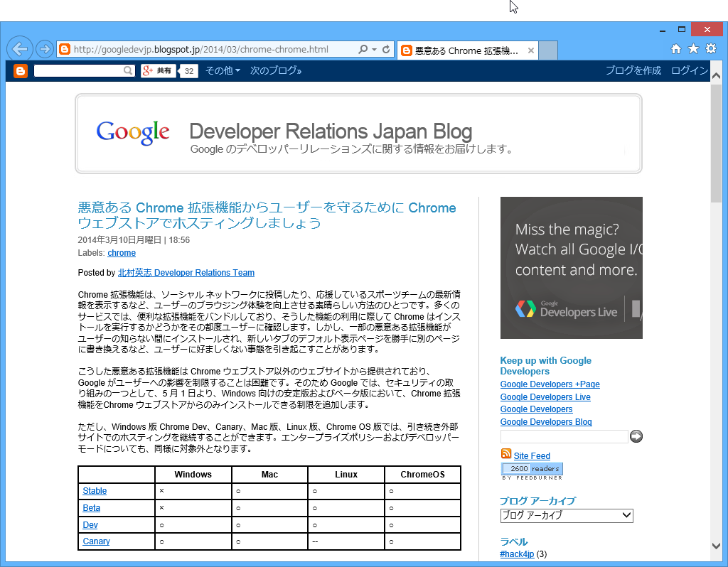Screen dimensions: 728x567
Task: Open Internet Explorer home page icon
Action: point(675,50)
